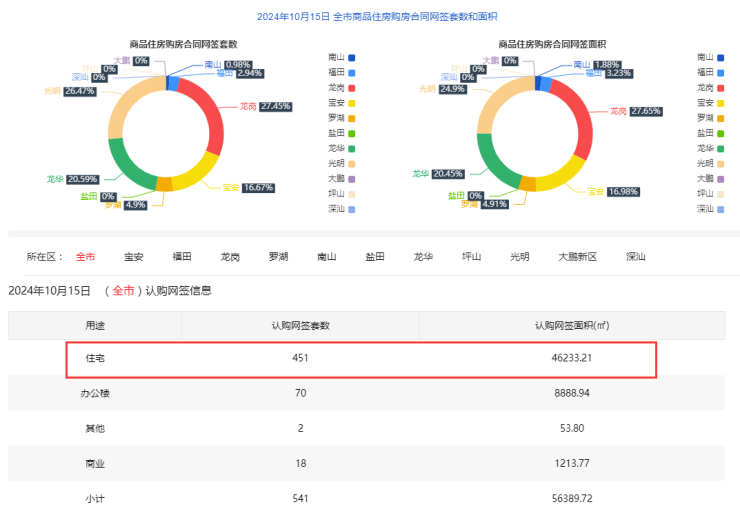Screen dimensions: 740x520
Task: Switch to the 宝安 district tab
Action: click(x=134, y=257)
